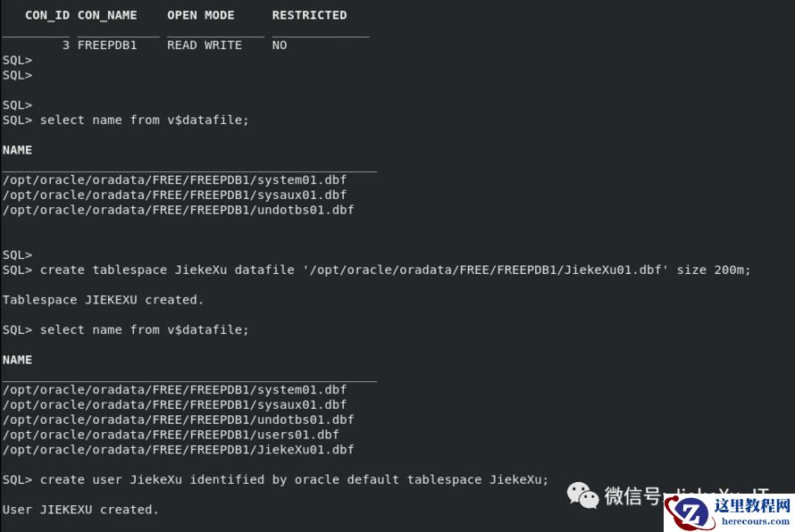Viewport: 795px width, 532px height.
Task: Click the first undotbs01.dbf datafile path
Action: click(179, 210)
